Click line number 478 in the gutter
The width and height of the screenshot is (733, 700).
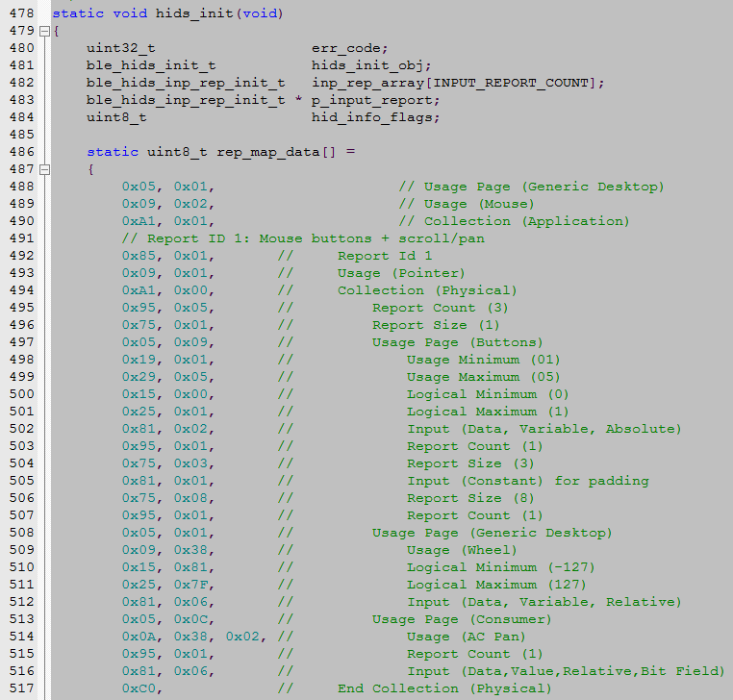tap(21, 13)
